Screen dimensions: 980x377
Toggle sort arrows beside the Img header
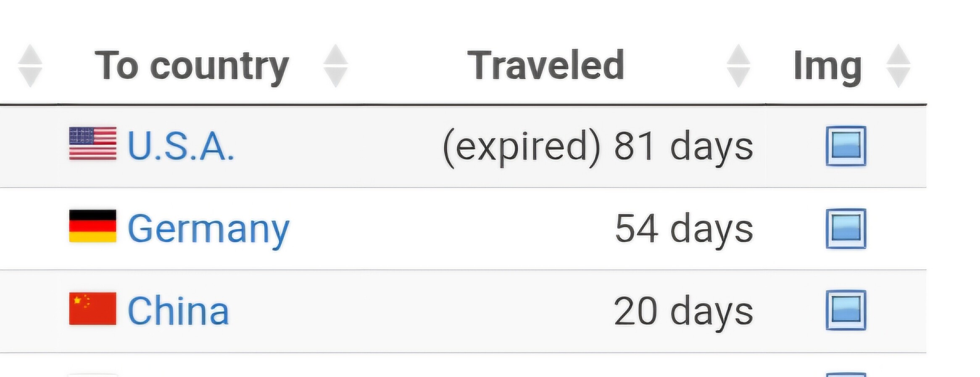pos(898,66)
